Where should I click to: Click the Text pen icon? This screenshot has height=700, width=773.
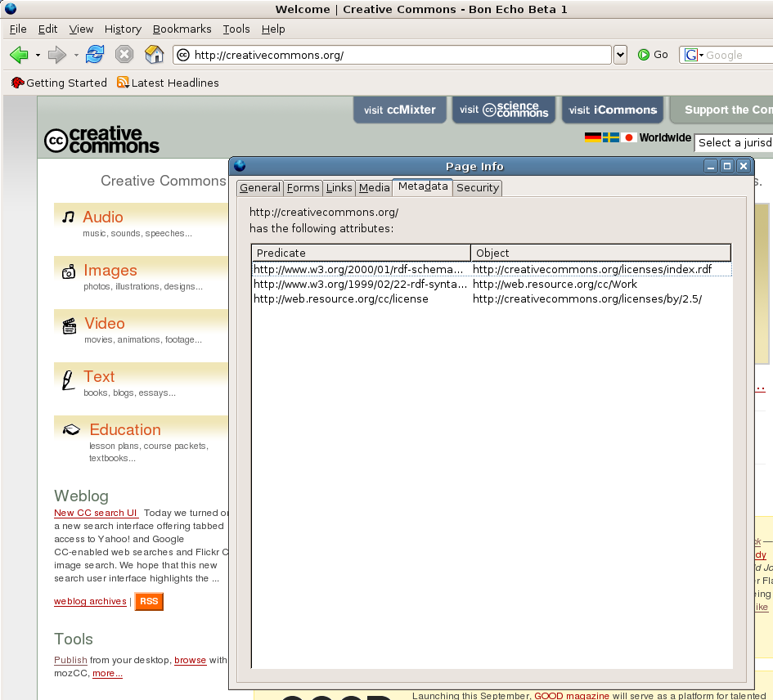click(x=68, y=380)
